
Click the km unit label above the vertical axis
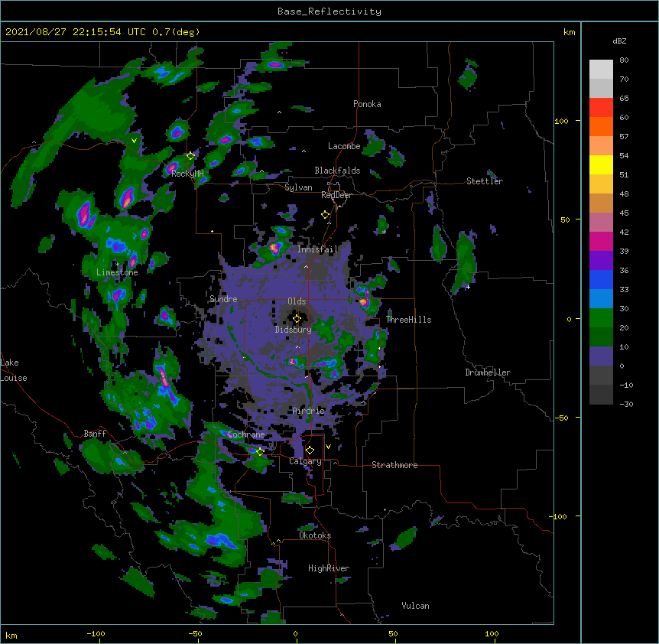570,32
